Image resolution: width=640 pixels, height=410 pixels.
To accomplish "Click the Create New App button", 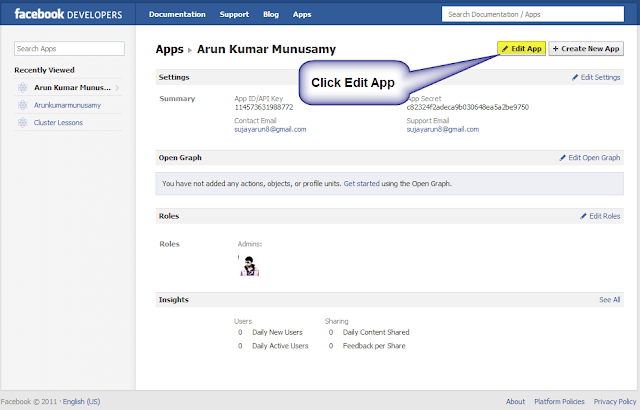I will tap(586, 49).
